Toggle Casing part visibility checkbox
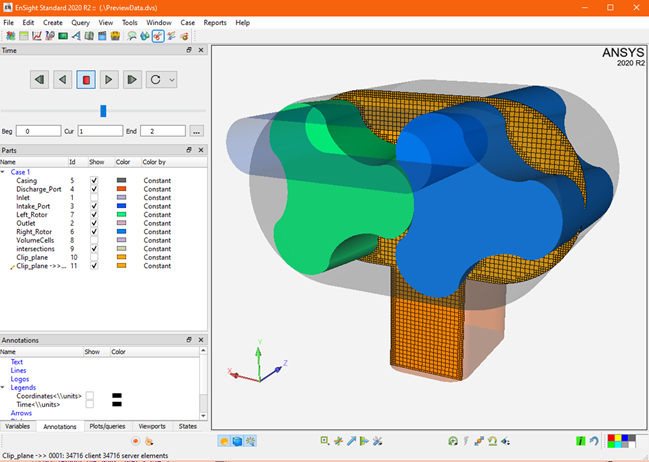This screenshot has width=649, height=462. (x=94, y=180)
